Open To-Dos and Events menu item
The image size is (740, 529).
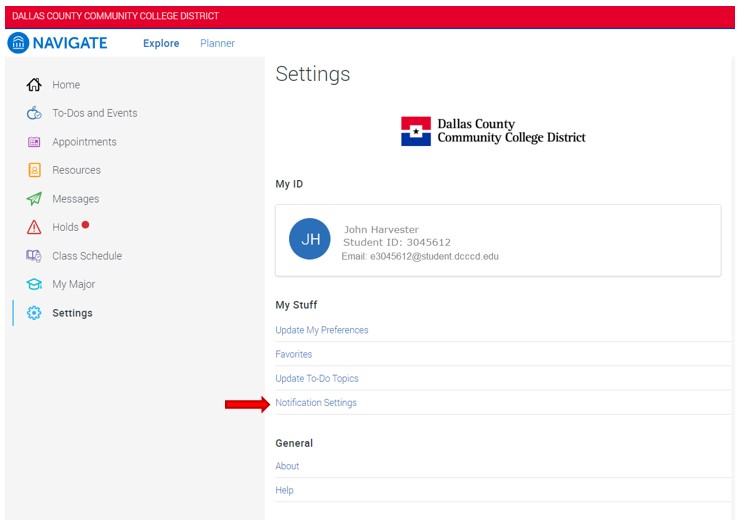95,113
